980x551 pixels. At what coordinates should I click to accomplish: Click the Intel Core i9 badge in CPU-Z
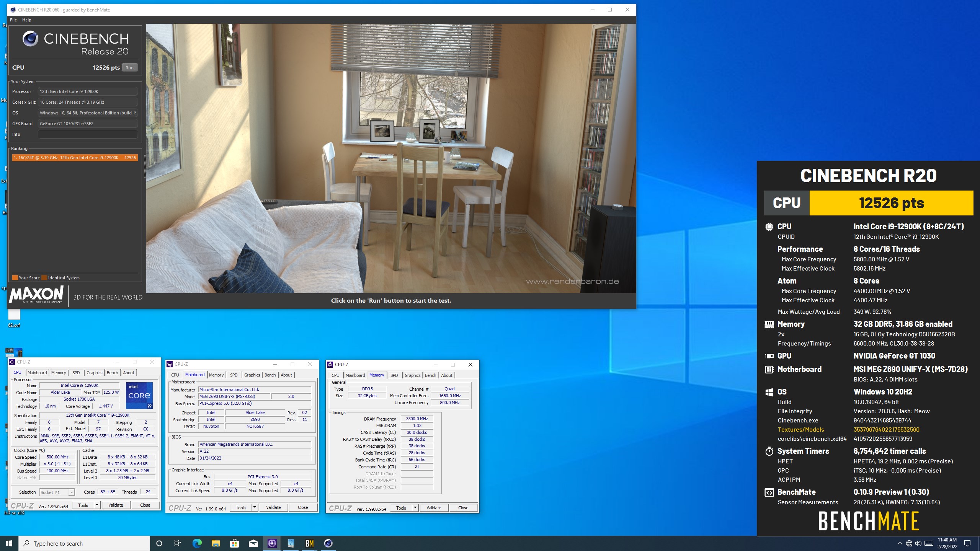click(139, 395)
